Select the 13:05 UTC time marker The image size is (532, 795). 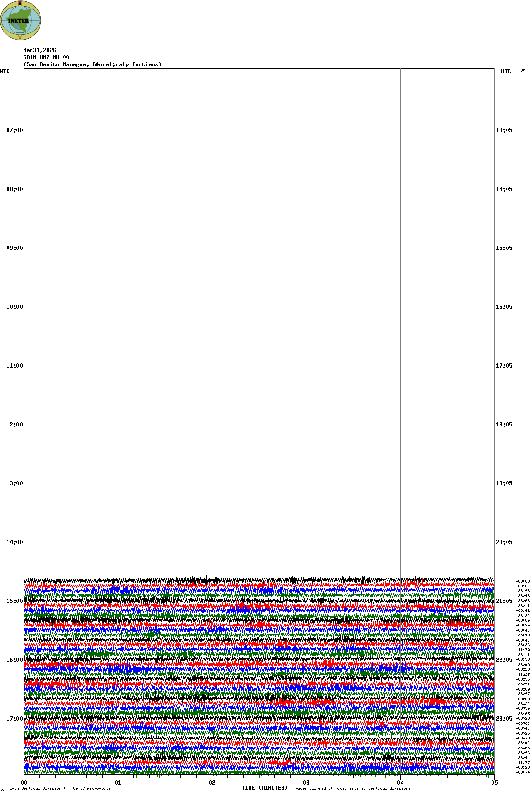click(504, 130)
